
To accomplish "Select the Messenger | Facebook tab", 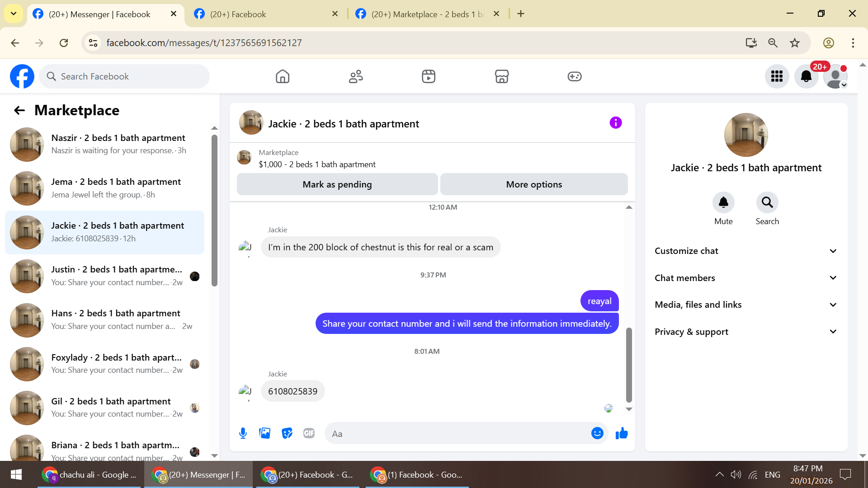I will [105, 14].
